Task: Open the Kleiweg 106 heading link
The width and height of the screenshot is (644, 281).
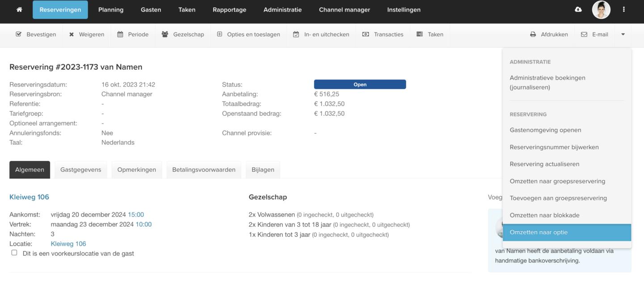Action: [29, 197]
